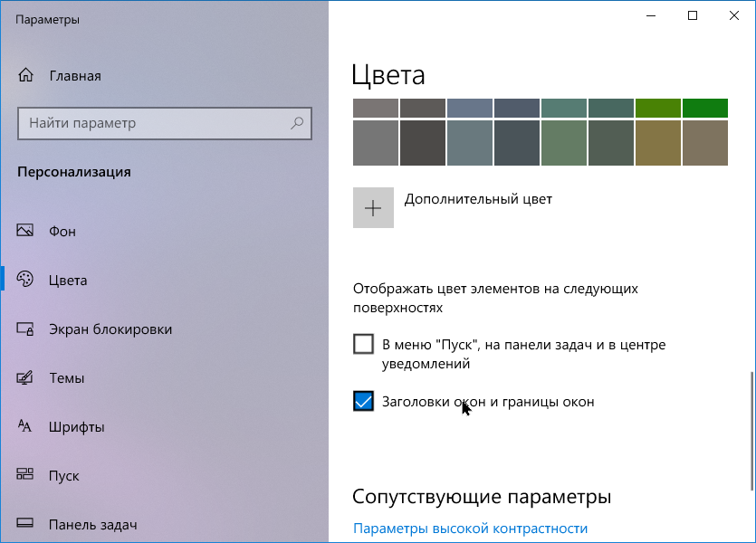Image resolution: width=756 pixels, height=543 pixels.
Task: Open the Fonts (Шрифты) icon
Action: (x=25, y=426)
